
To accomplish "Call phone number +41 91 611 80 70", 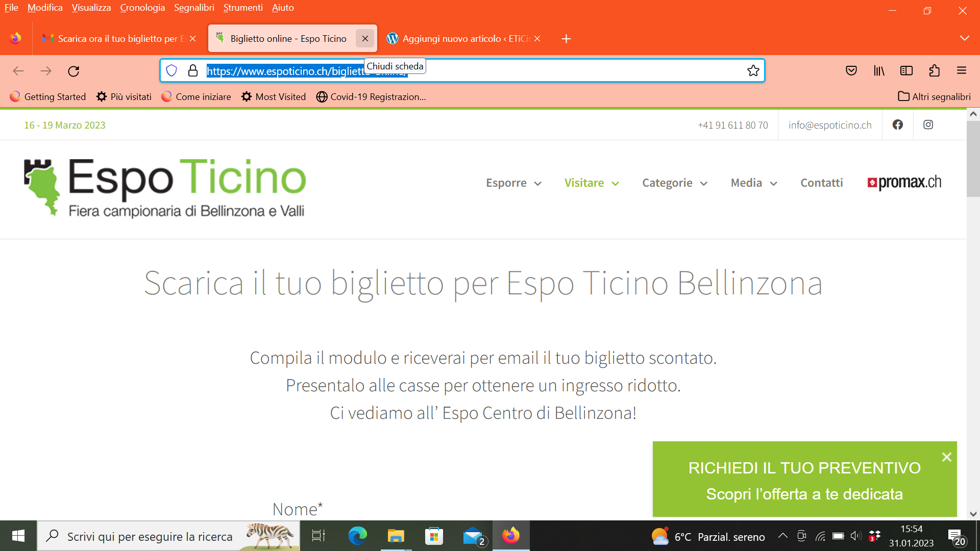I will coord(733,125).
